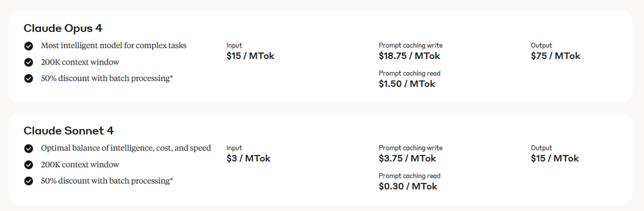Click Sonnet prompt caching read price $0.30
This screenshot has width=644, height=211.
tap(408, 186)
